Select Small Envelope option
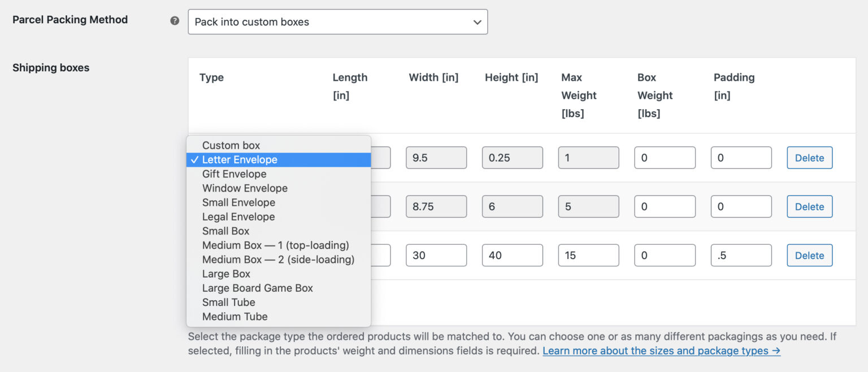This screenshot has height=372, width=868. [x=238, y=202]
